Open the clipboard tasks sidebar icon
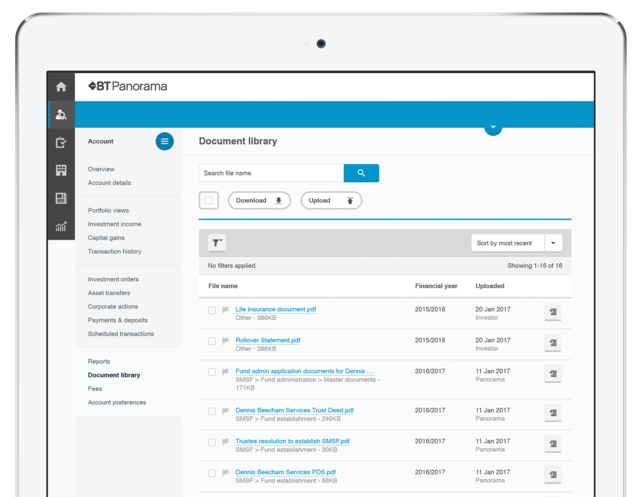This screenshot has height=497, width=640. point(61,142)
